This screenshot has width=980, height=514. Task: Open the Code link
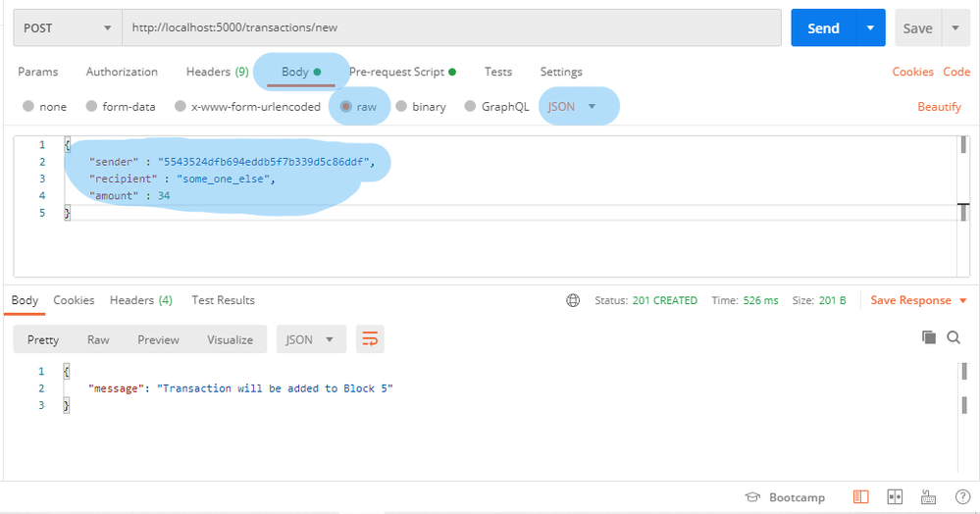(956, 72)
